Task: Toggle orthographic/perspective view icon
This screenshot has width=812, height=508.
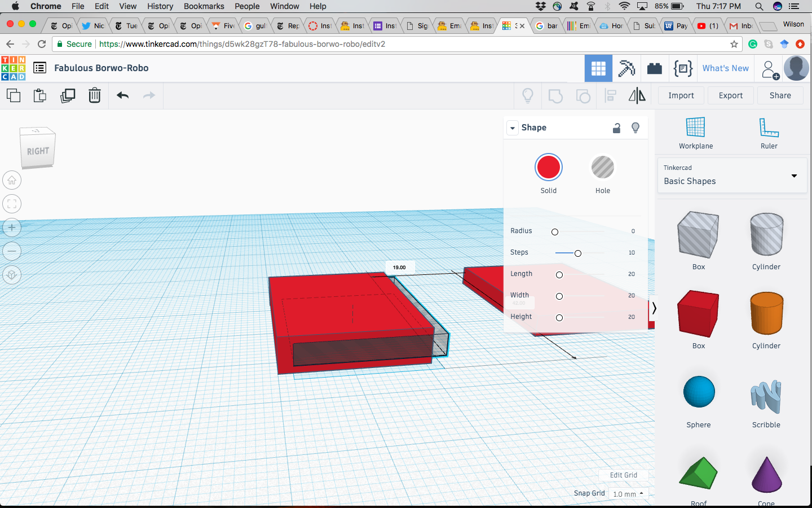Action: click(12, 275)
